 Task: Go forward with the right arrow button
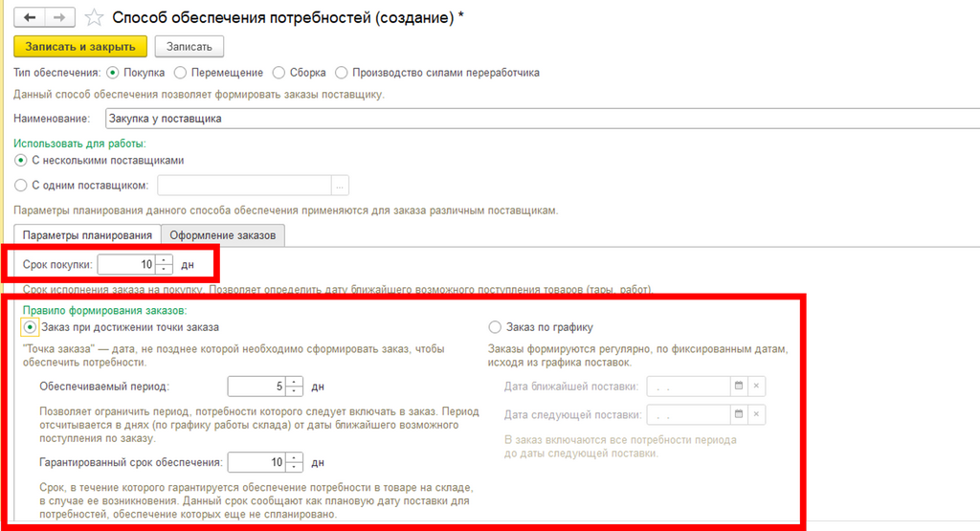tap(59, 17)
